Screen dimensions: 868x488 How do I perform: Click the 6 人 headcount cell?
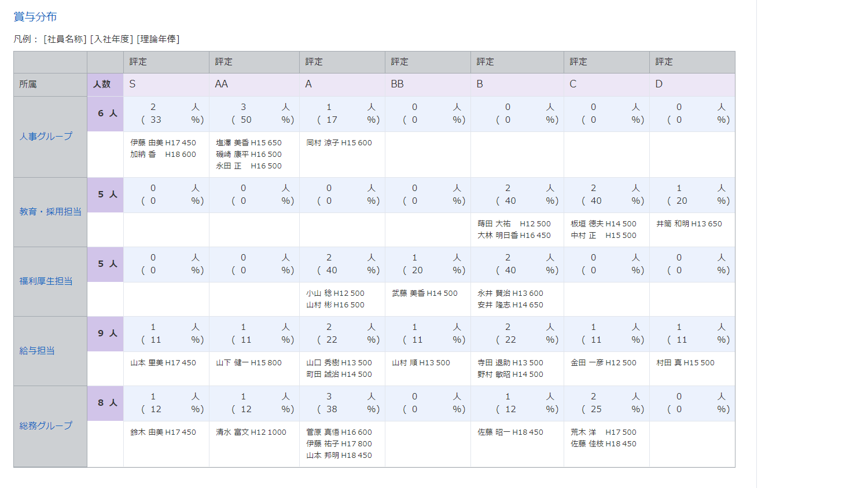107,113
